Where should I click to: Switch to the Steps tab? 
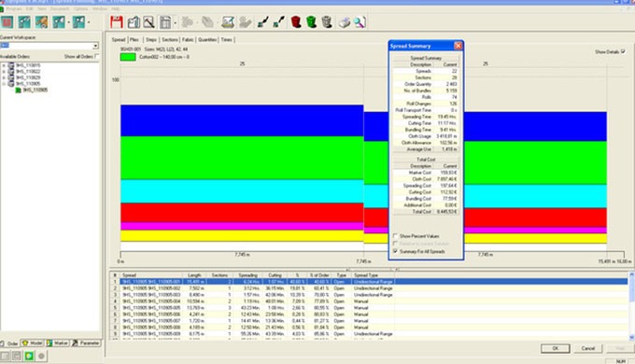[x=151, y=40]
